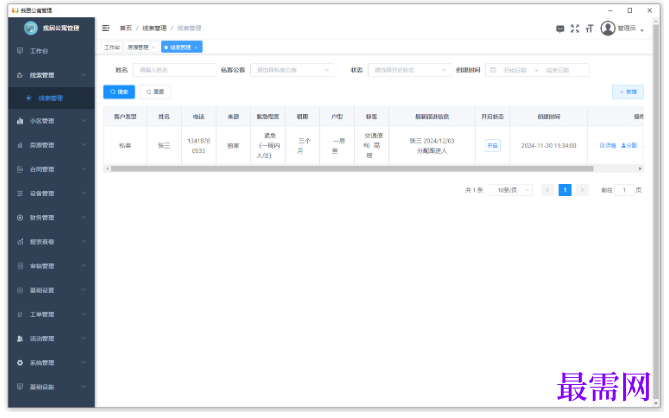Screen dimensions: 669x418
Task: Go to 首页 in the breadcrumb
Action: (126, 28)
